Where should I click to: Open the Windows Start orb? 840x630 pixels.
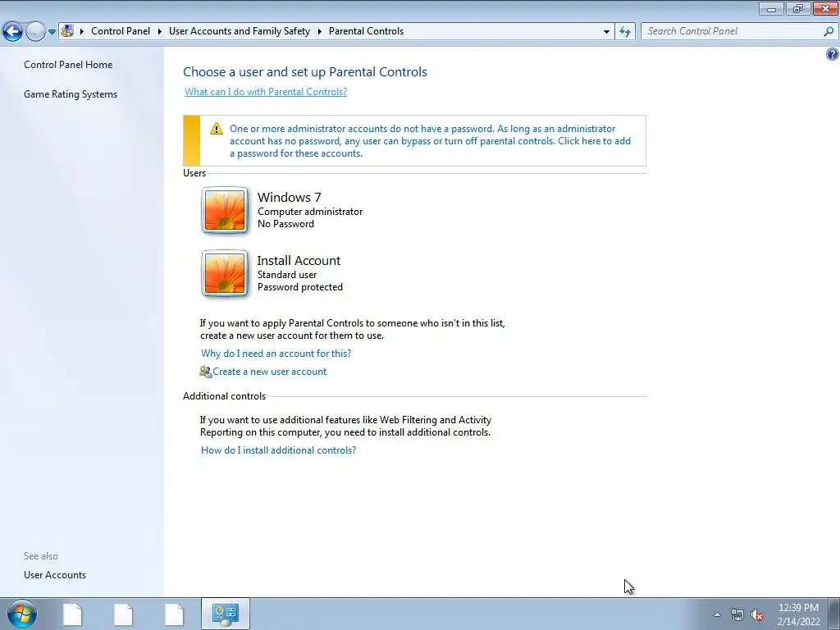coord(22,614)
